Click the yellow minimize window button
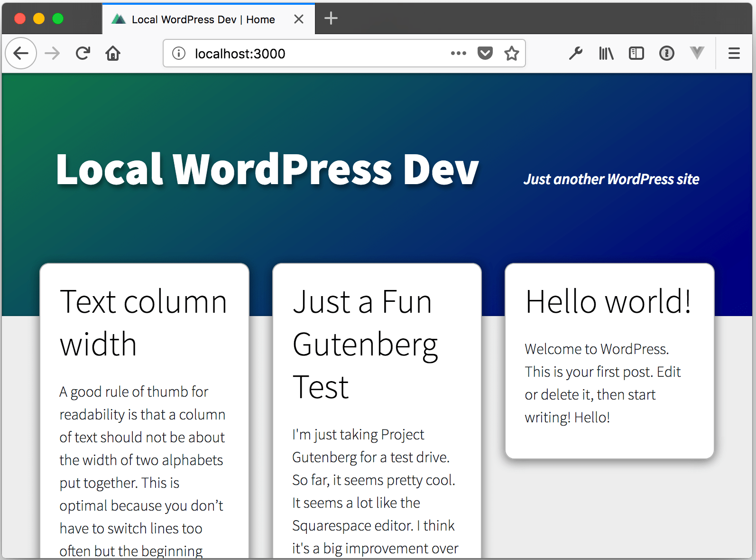Screen dimensions: 756x560 pos(39,19)
